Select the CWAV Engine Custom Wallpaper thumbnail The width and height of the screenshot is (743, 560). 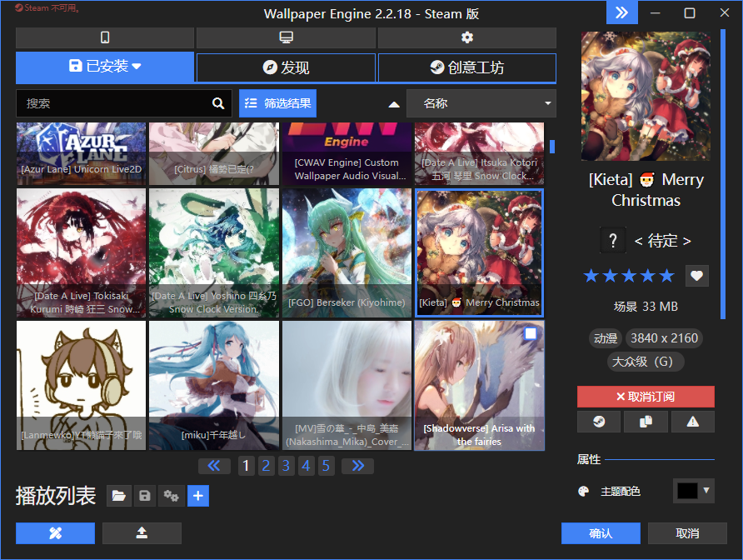pos(347,153)
